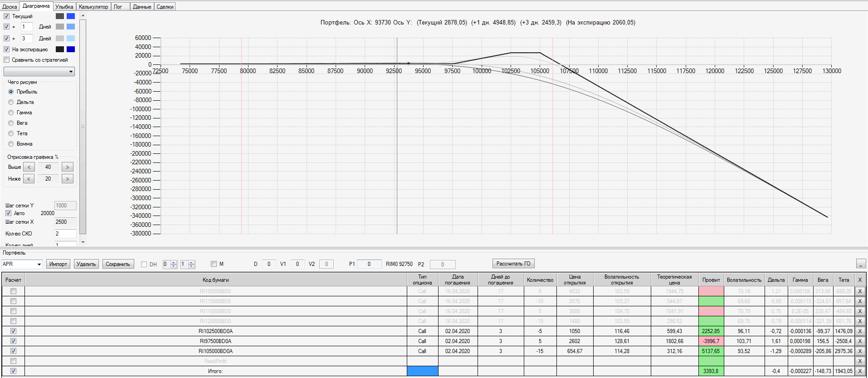
Task: Enable Сравнить со стратегией checkbox
Action: coord(6,60)
